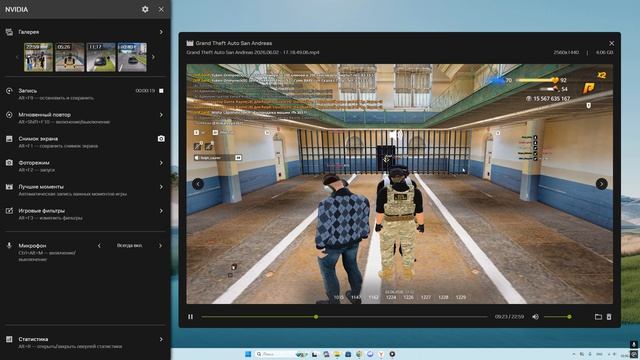Close the NVIDIA overlay panel
Screen dimensions: 640x360
161,9
